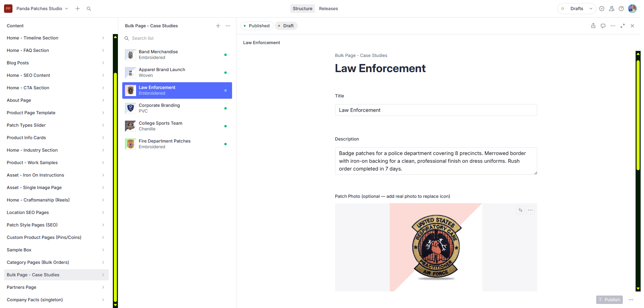Open the patch photo options ellipsis
Image resolution: width=644 pixels, height=308 pixels.
[530, 210]
